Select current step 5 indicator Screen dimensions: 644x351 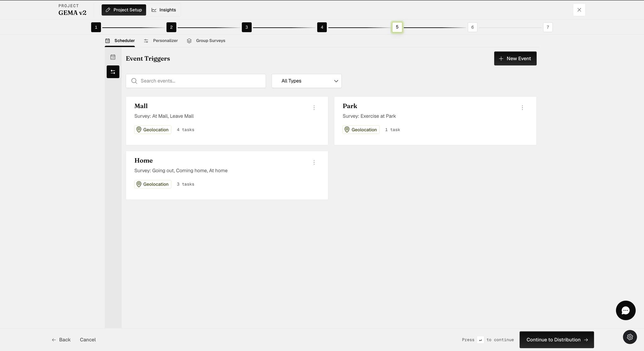[397, 27]
